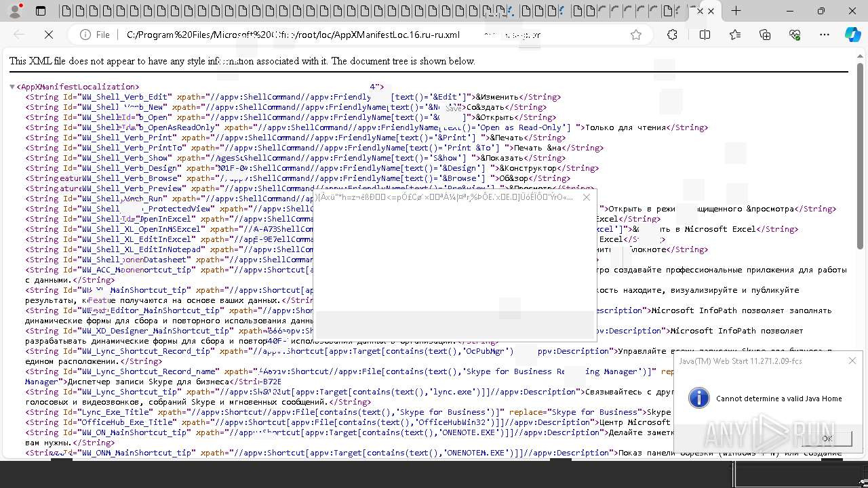Click OK in Java Web Start dialog

pyautogui.click(x=827, y=439)
